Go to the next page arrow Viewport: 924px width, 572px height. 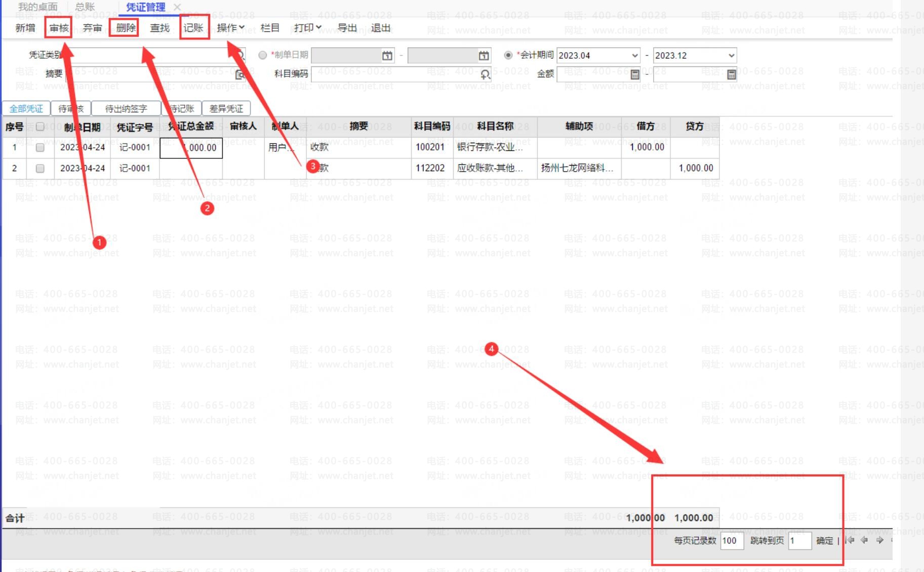tap(880, 540)
